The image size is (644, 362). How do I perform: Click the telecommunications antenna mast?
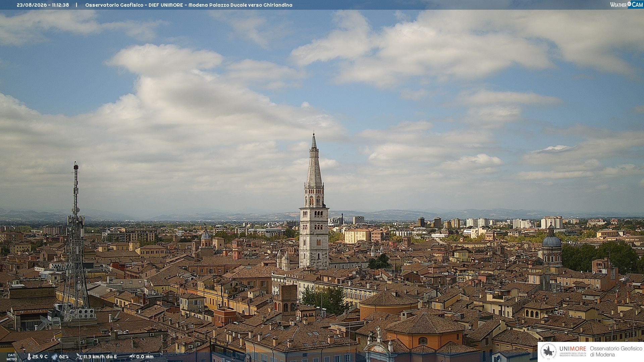(x=76, y=241)
